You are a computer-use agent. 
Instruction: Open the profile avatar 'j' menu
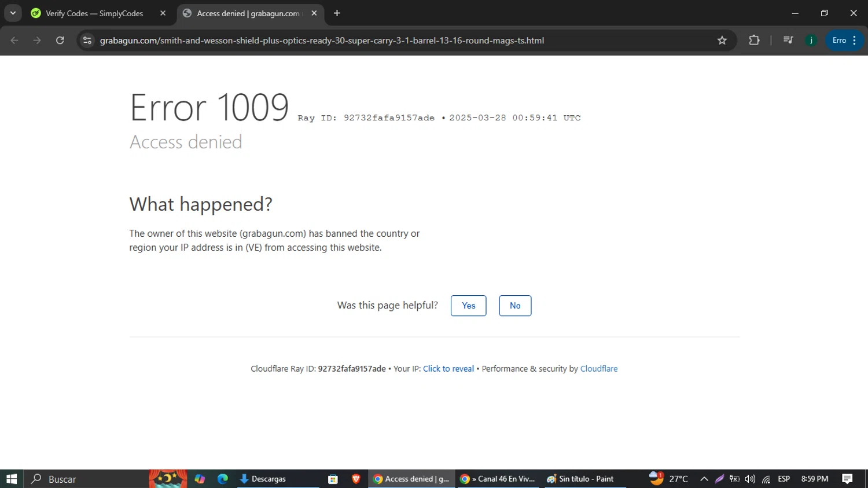811,41
